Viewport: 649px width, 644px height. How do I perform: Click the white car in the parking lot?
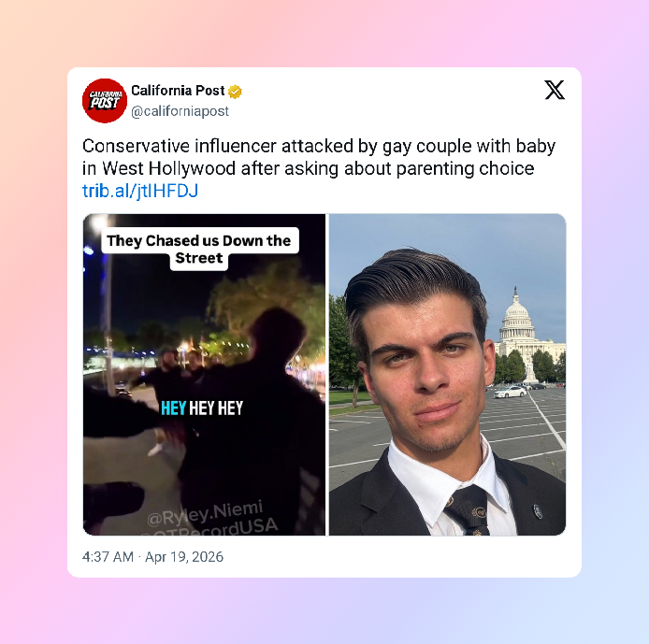click(x=511, y=392)
